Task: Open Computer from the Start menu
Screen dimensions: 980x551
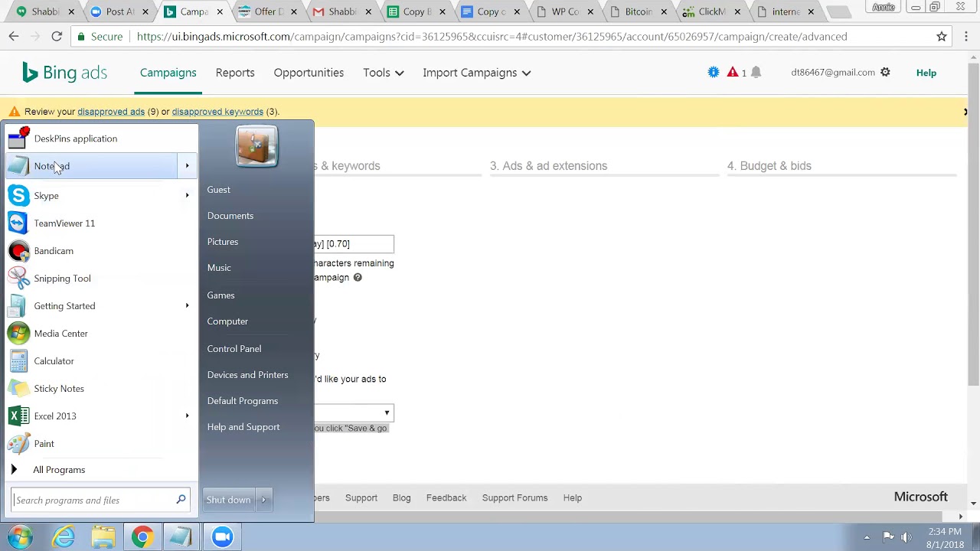Action: 227,321
